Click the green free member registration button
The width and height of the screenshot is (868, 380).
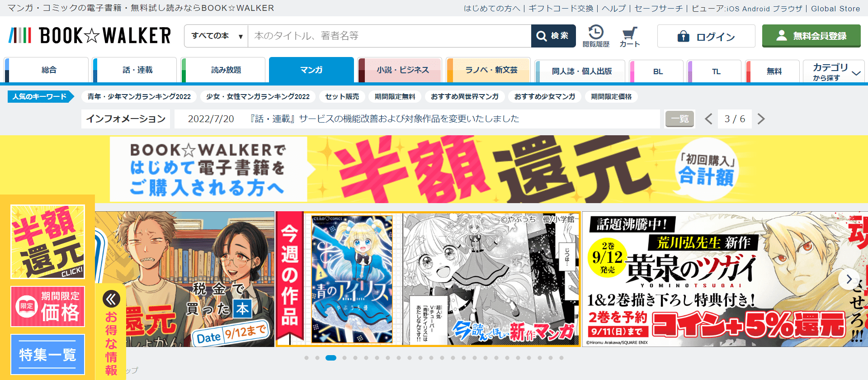pyautogui.click(x=811, y=36)
